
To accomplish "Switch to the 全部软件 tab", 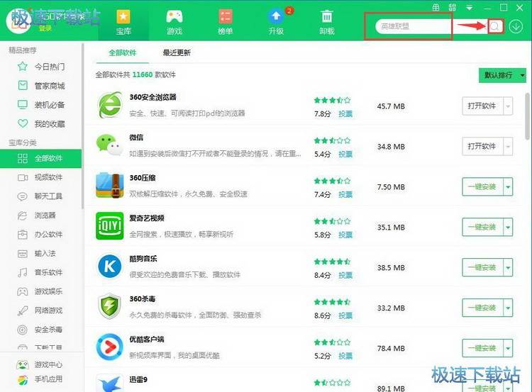I will pyautogui.click(x=123, y=52).
